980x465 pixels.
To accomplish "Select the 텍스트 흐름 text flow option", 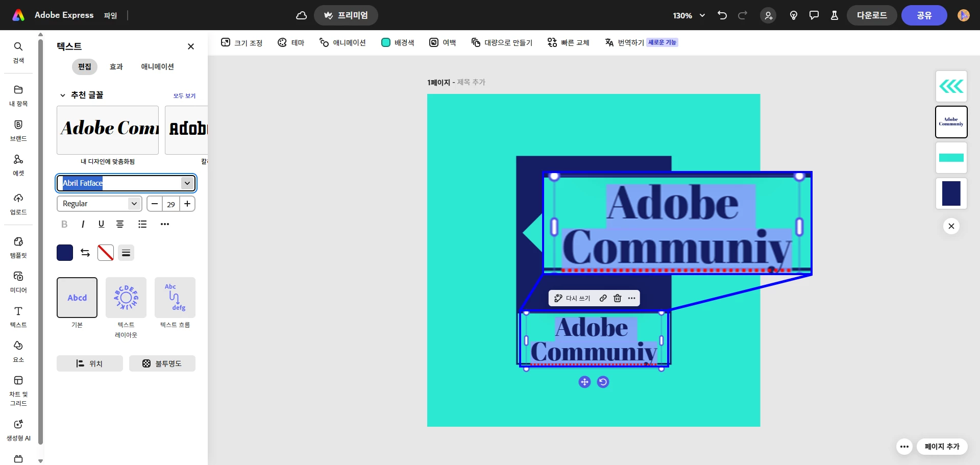I will 175,298.
